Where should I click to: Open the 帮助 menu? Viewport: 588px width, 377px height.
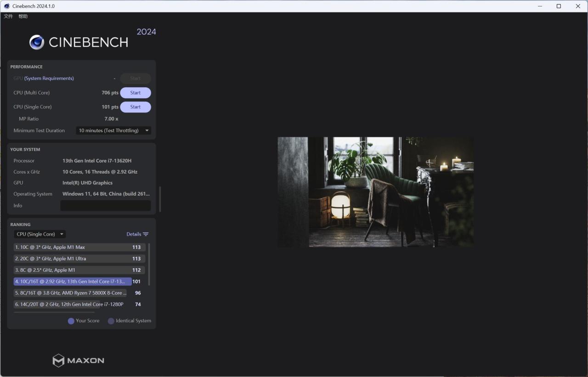23,17
